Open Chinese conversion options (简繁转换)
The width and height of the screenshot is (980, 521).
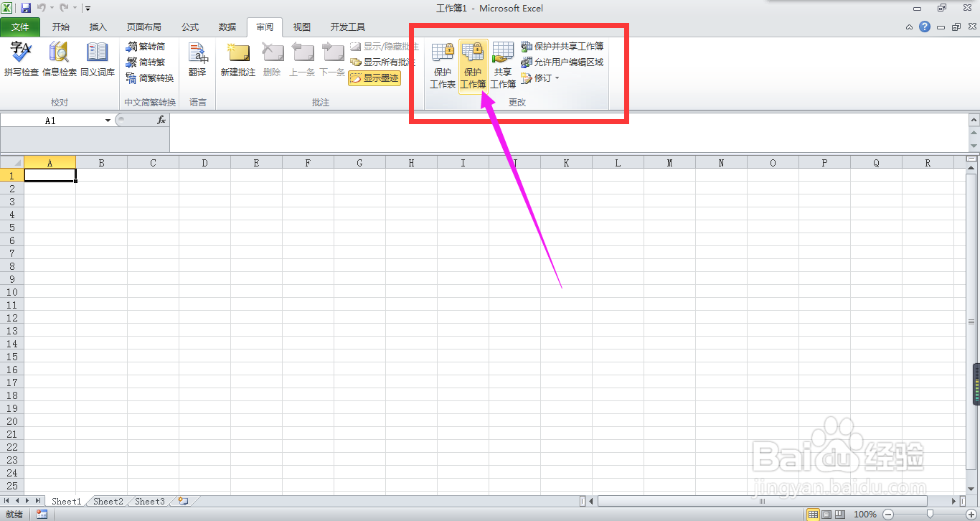click(x=150, y=78)
